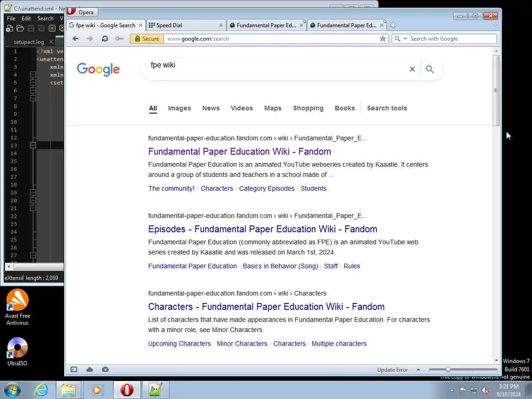Select setupact.log tab in Notepad++

[29, 42]
